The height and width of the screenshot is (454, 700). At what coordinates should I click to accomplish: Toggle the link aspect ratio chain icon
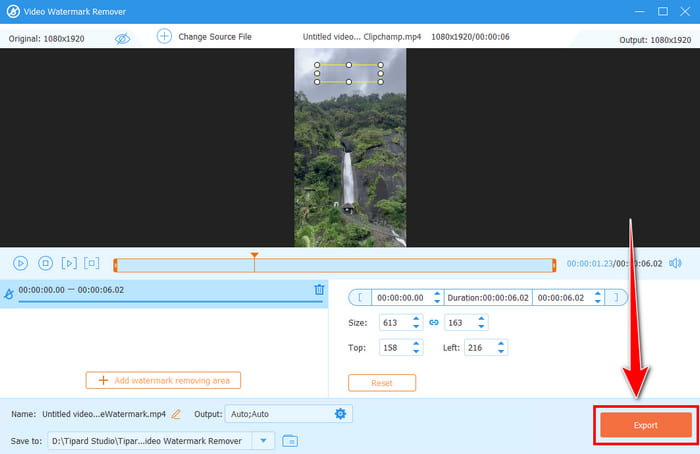pyautogui.click(x=433, y=323)
